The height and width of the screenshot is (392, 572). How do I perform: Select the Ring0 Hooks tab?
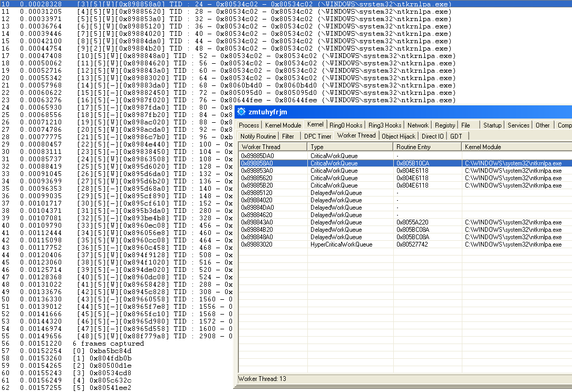[346, 125]
